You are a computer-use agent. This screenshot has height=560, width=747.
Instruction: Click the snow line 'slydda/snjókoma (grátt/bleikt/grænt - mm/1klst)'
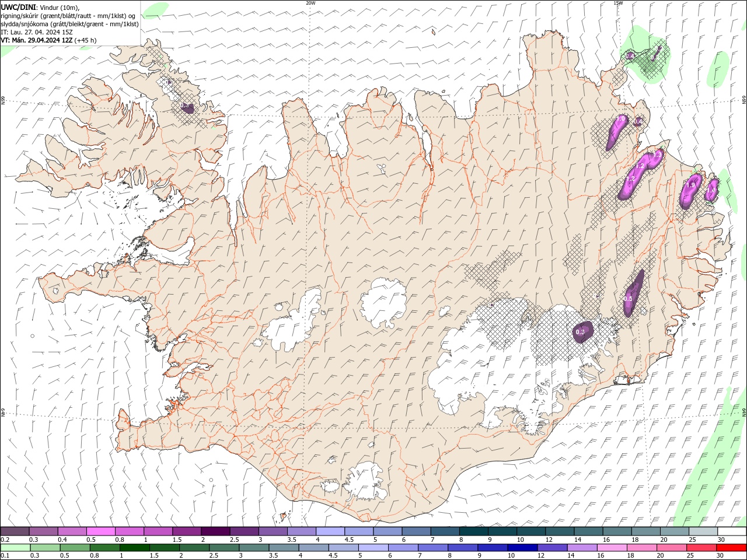[x=69, y=24]
